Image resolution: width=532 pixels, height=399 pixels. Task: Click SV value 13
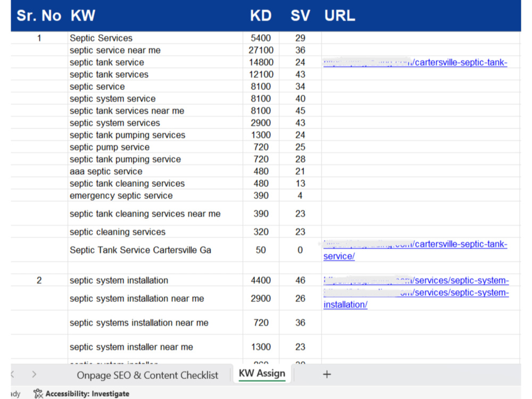(300, 184)
